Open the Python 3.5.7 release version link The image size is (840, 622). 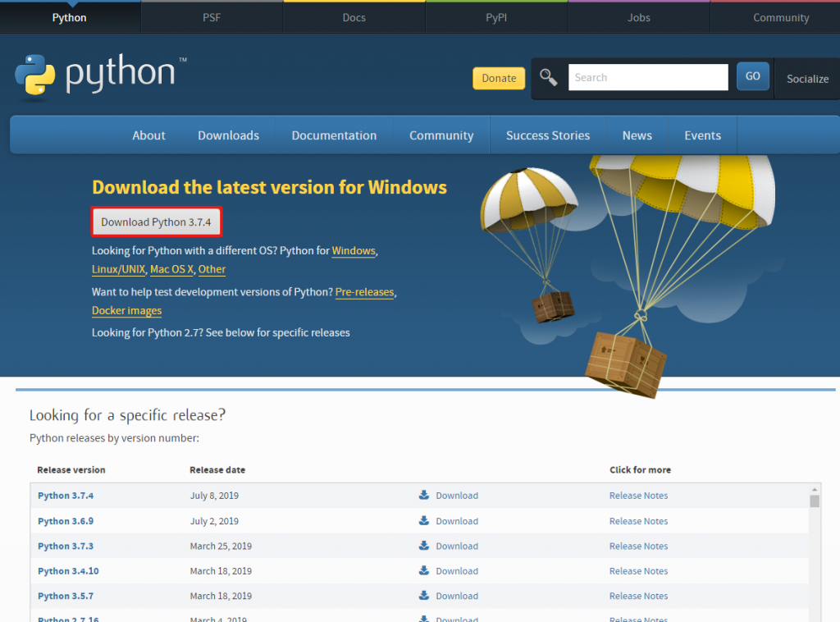pos(66,596)
